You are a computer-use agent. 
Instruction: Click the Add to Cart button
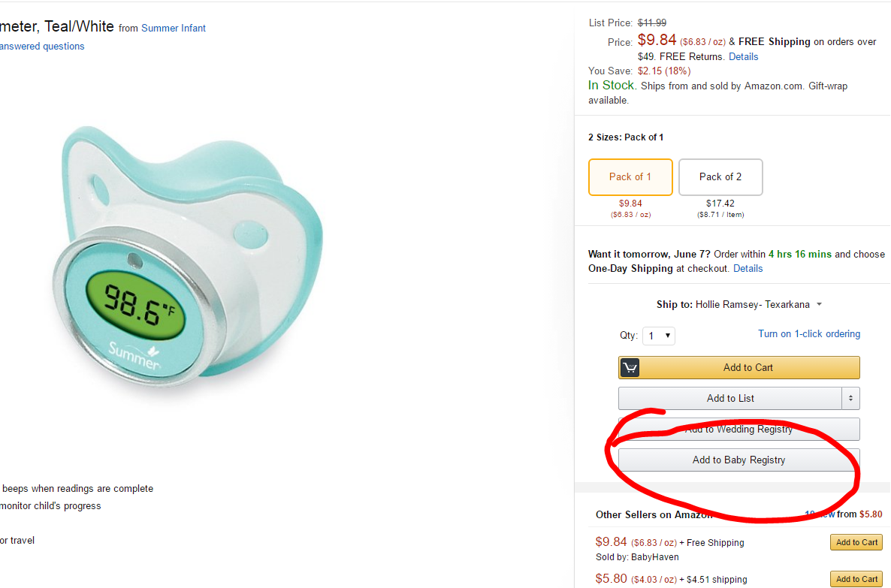748,367
